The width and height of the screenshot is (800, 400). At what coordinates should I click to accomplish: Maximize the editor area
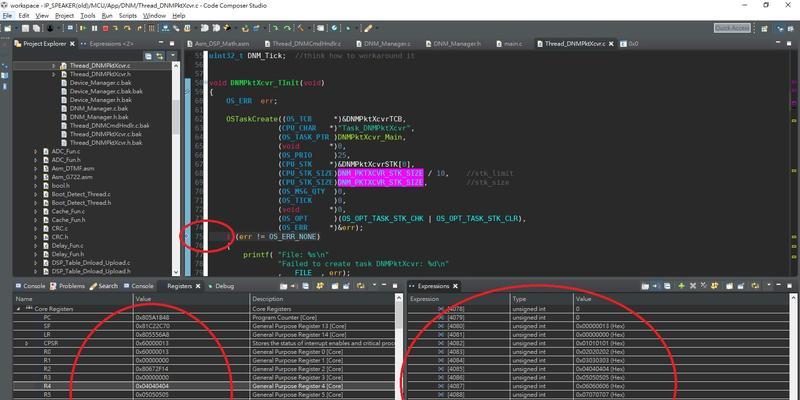click(789, 44)
